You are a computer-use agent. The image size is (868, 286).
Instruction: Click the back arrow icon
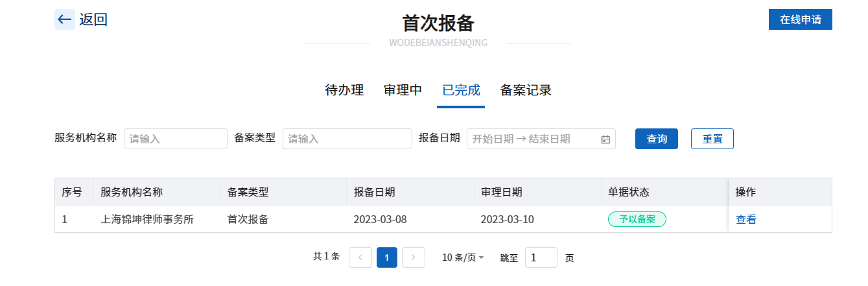pyautogui.click(x=65, y=19)
